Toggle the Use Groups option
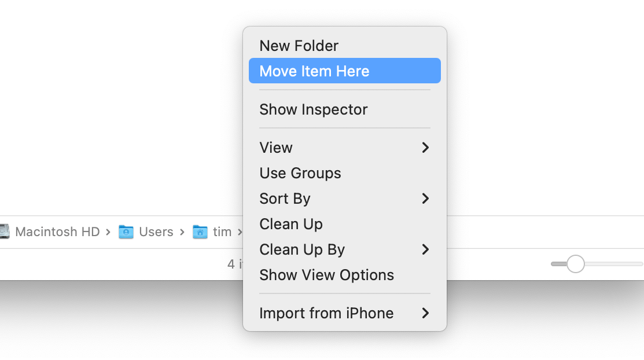Image resolution: width=644 pixels, height=360 pixels. pyautogui.click(x=300, y=173)
